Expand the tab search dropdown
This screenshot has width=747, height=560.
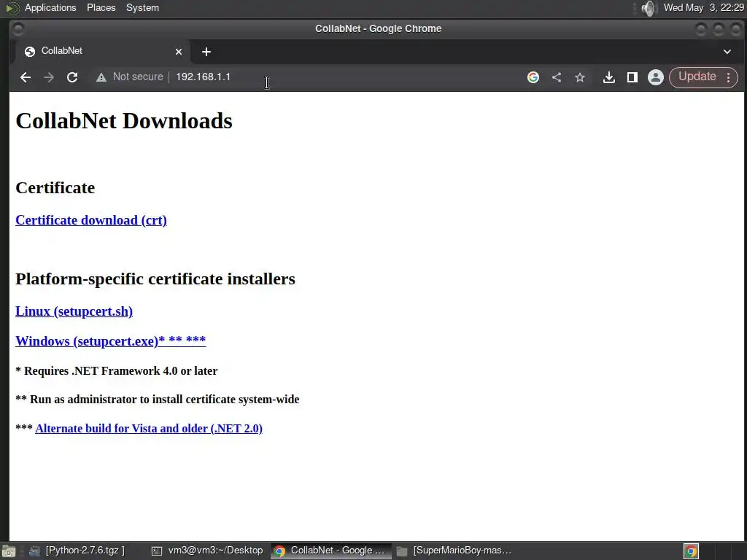727,52
